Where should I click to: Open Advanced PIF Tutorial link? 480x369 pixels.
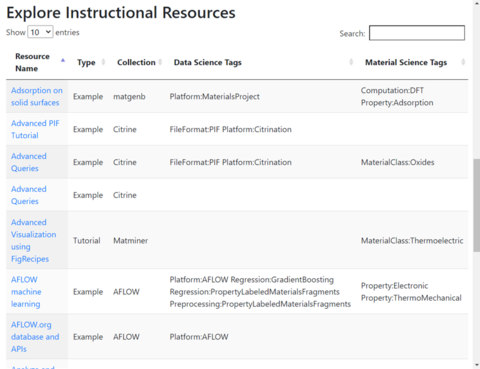click(x=35, y=129)
